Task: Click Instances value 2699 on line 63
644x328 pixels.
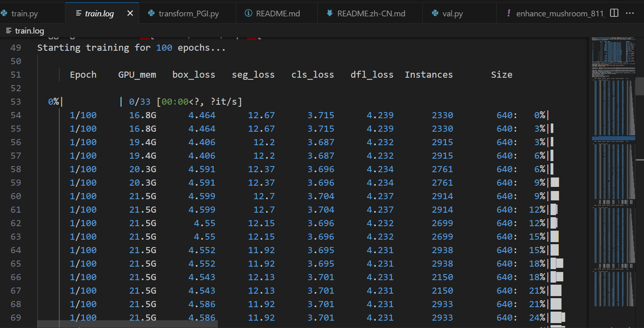Action: 443,237
